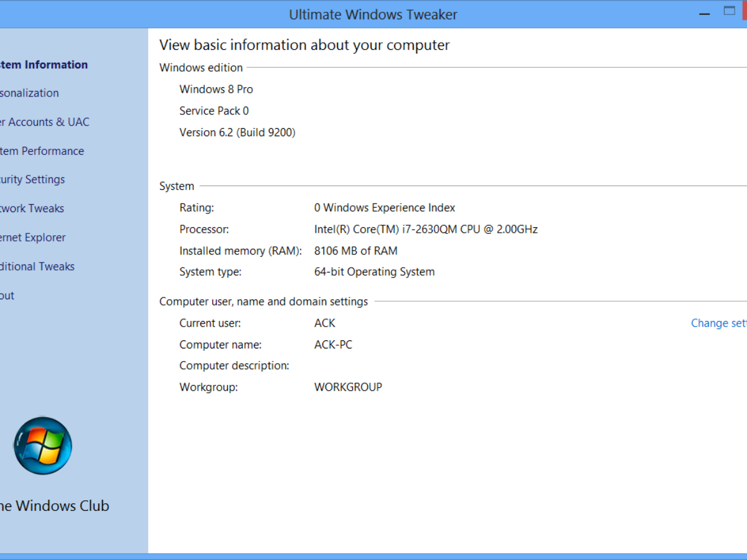The height and width of the screenshot is (560, 747).
Task: Open Security Settings section
Action: pyautogui.click(x=32, y=180)
